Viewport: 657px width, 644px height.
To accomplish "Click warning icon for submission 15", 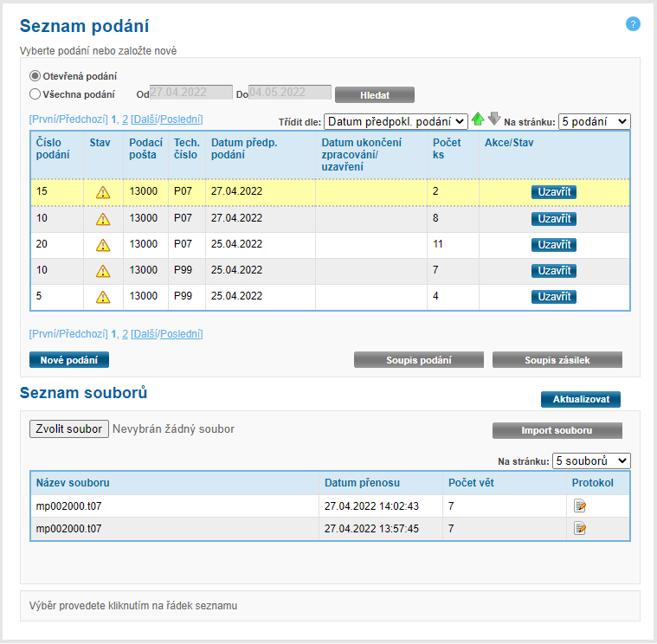I will [x=103, y=193].
